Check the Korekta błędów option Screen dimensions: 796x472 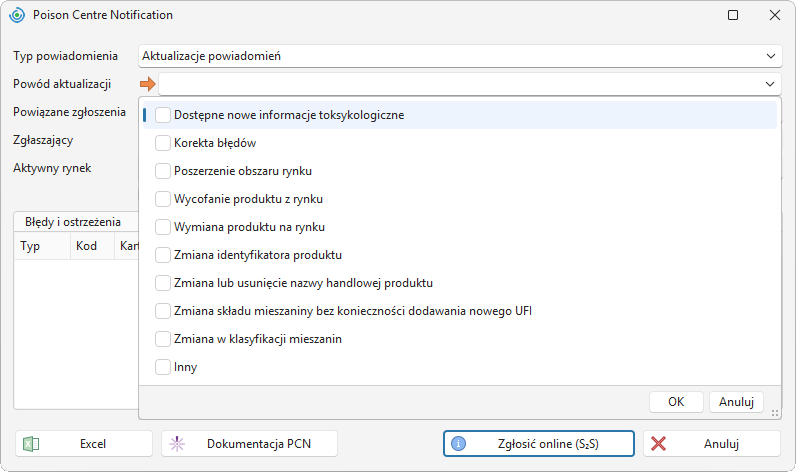click(x=163, y=143)
